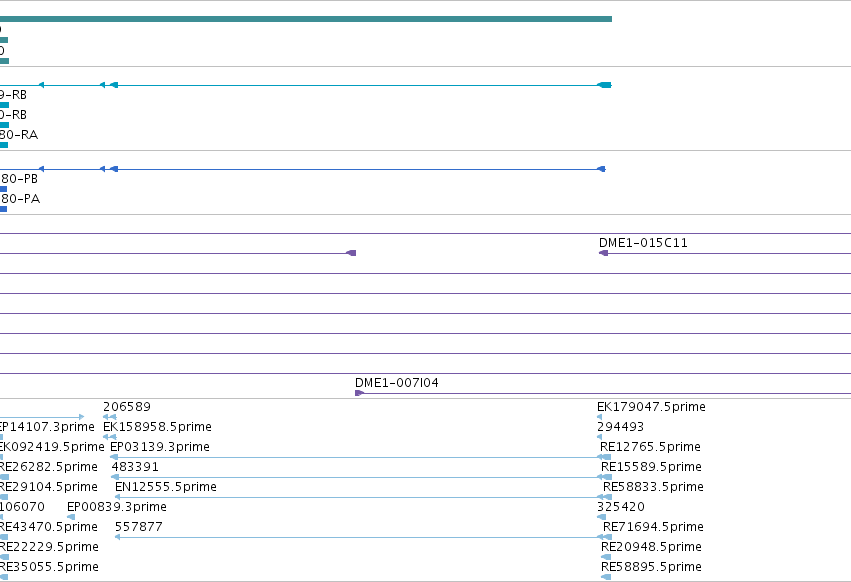Click the RE26282.5prime label

click(49, 467)
